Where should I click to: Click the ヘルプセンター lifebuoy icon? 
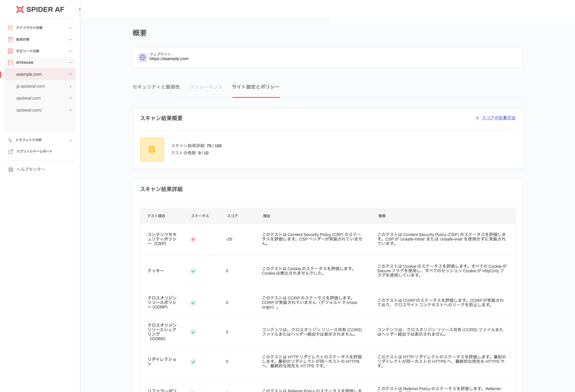(11, 170)
